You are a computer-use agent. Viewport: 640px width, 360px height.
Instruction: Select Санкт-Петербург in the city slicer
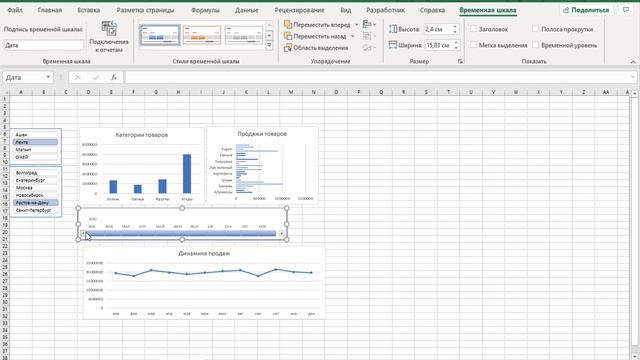tap(35, 210)
